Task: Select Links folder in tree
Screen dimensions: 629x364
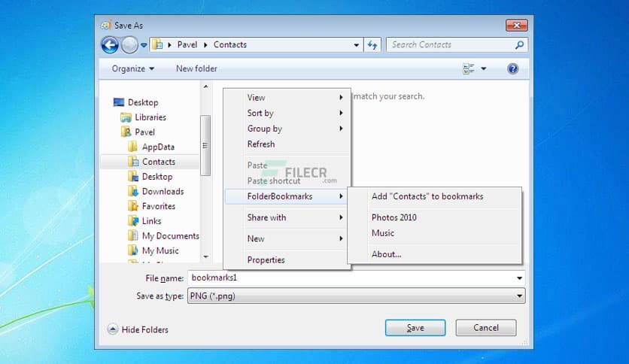Action: [152, 221]
